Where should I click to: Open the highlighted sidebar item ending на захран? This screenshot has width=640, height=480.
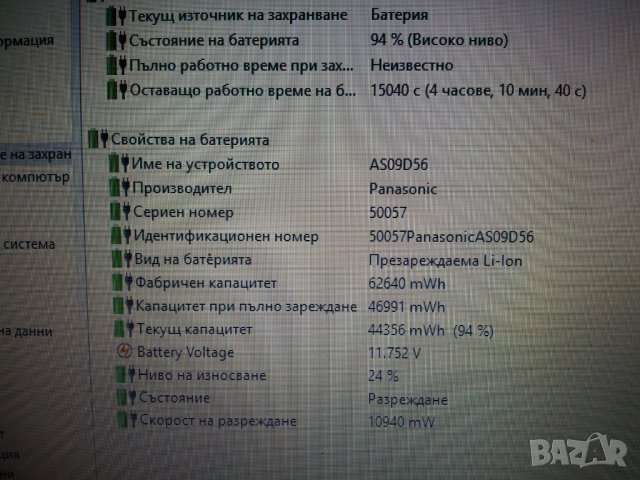36,154
